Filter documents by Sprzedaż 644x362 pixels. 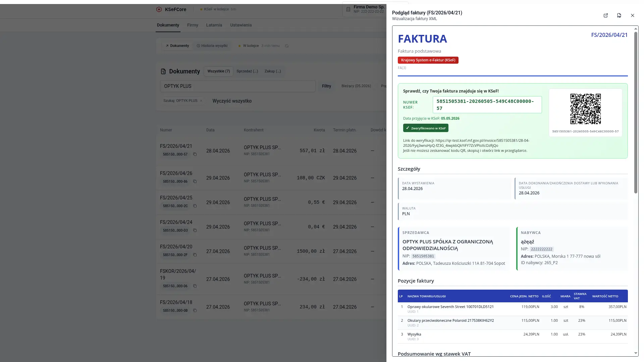(x=247, y=71)
